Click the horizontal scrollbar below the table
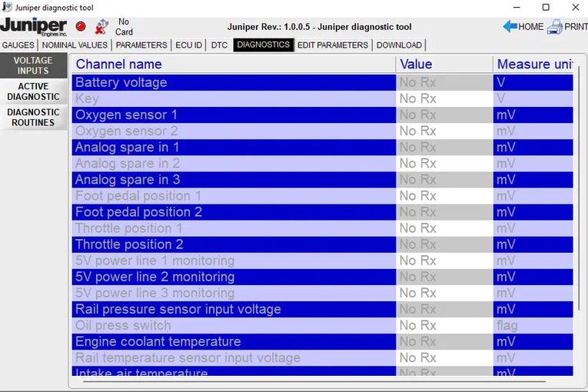The height and width of the screenshot is (392, 588). point(314,382)
